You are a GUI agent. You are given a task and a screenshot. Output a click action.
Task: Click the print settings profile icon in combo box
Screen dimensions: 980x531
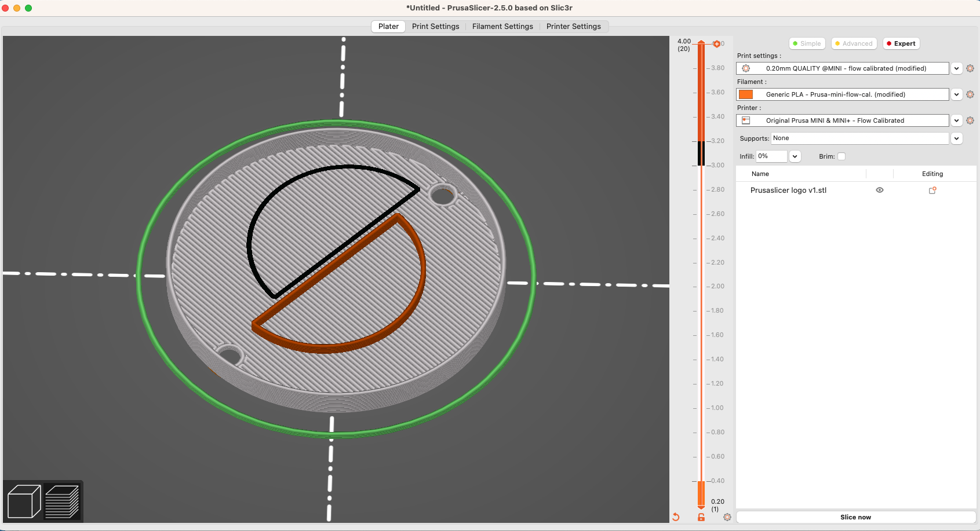click(746, 68)
